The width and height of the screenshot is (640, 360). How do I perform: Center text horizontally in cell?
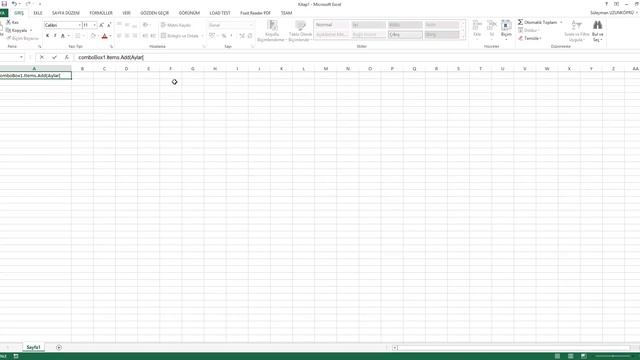[x=127, y=36]
